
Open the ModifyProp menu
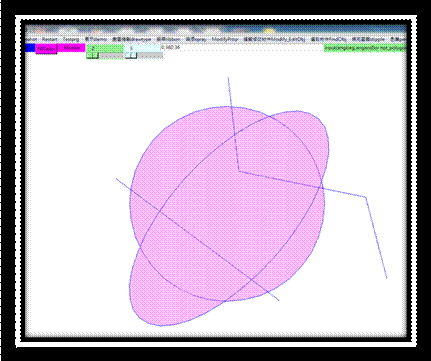point(225,39)
